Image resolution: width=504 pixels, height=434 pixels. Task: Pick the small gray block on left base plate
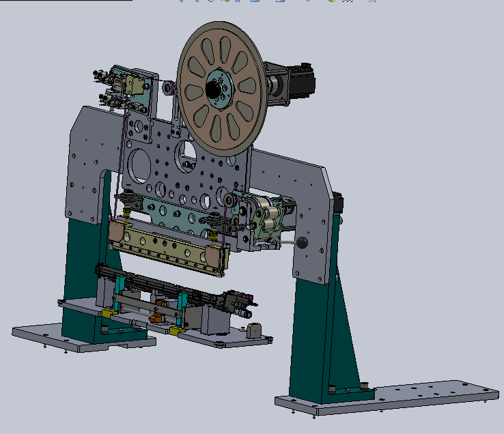coord(253,331)
